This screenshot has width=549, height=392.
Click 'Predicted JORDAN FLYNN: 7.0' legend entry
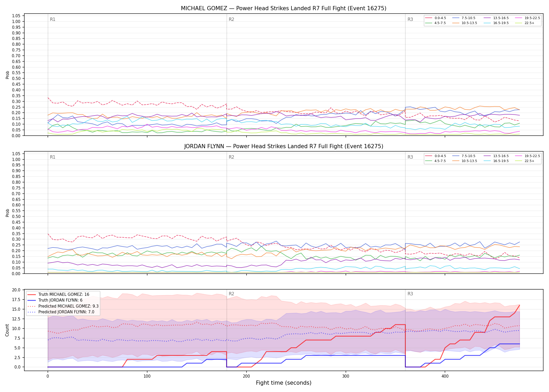tap(61, 312)
